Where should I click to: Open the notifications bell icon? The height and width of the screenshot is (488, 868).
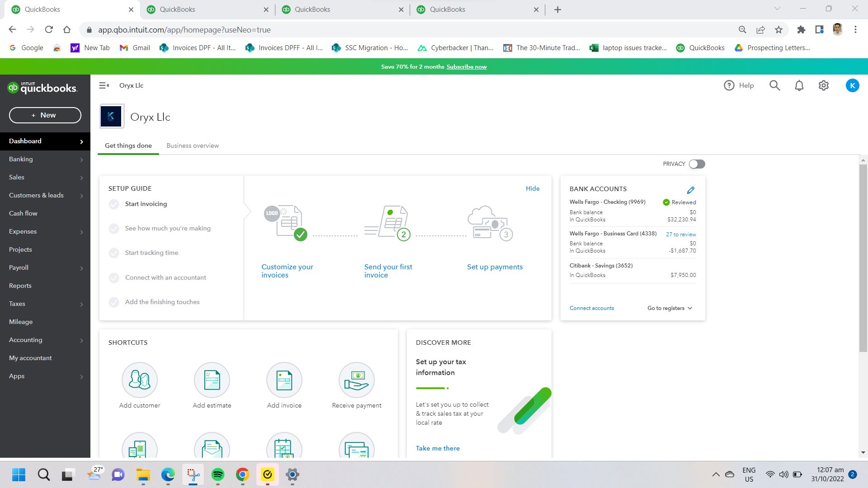point(799,85)
